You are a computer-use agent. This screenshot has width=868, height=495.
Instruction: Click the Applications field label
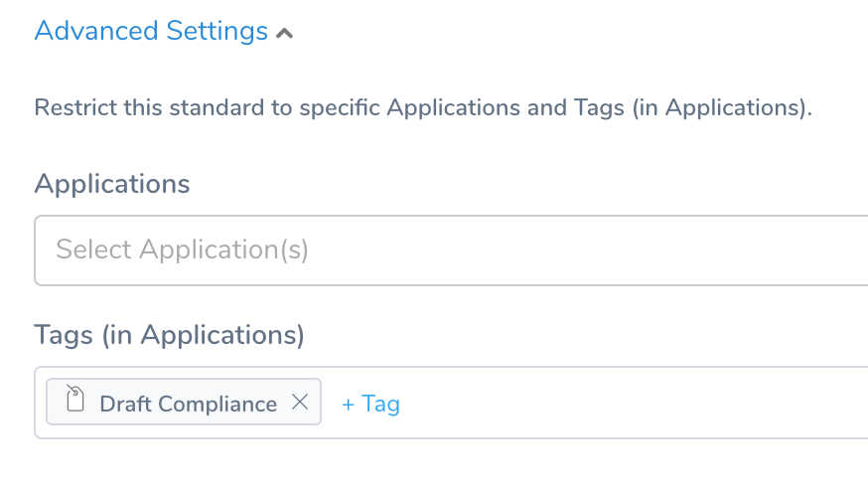(x=112, y=184)
